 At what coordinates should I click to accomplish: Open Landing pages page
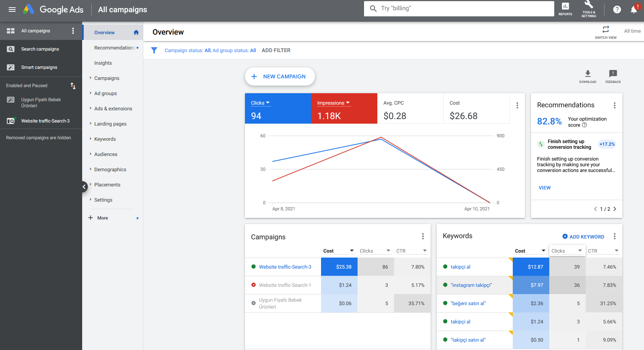110,124
